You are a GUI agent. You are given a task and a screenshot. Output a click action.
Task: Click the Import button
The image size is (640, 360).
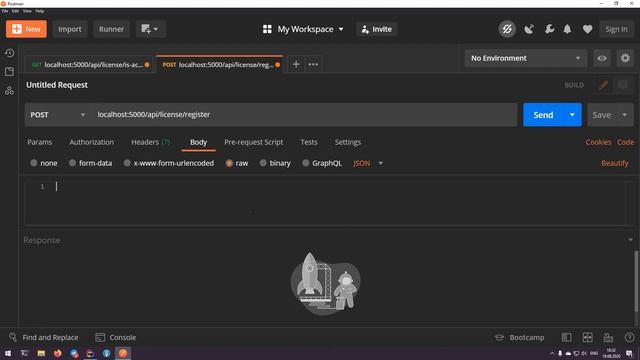point(70,29)
